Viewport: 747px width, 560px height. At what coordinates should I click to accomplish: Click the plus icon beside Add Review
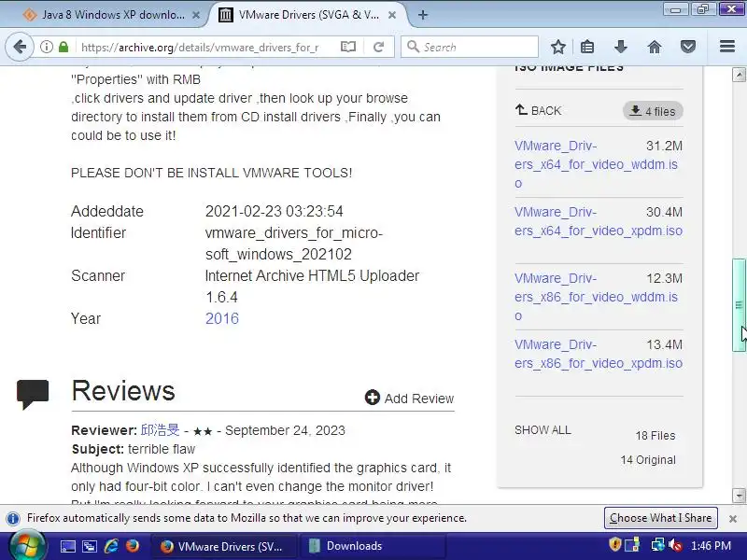(x=372, y=398)
